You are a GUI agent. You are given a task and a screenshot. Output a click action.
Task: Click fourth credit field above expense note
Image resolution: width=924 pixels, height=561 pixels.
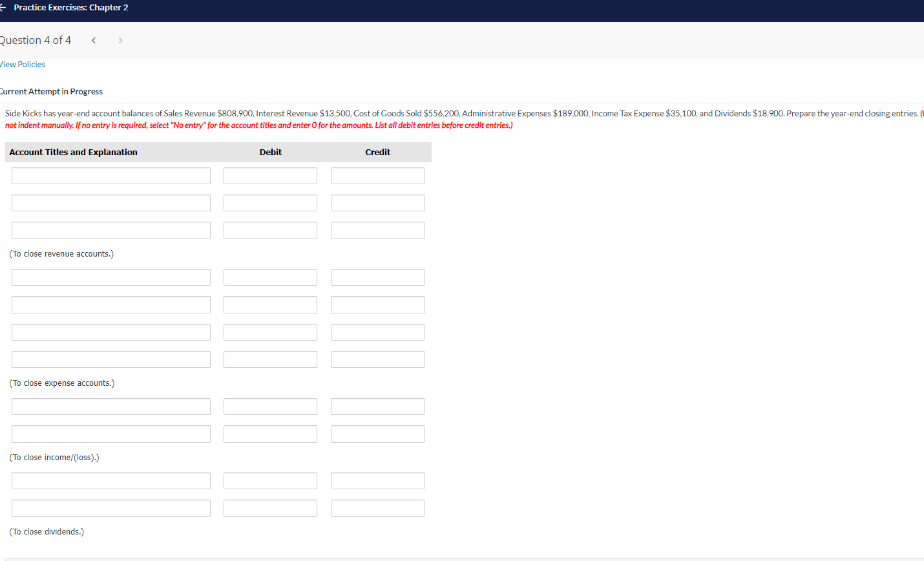(377, 359)
